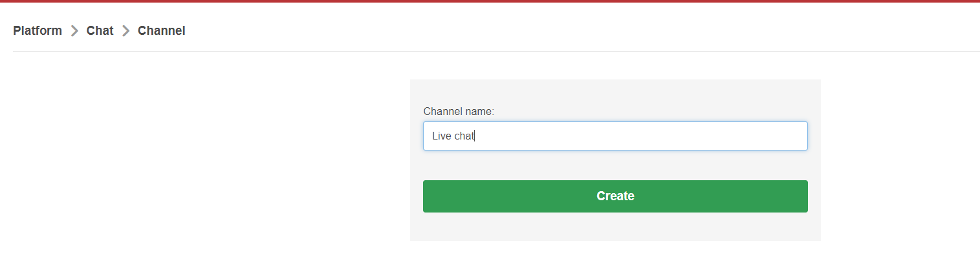Click the green Create button
Viewport: 980px width, 270px height.
pos(615,196)
